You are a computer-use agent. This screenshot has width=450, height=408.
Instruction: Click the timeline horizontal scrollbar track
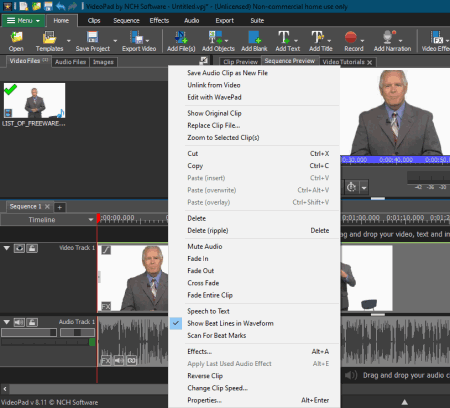coord(89,389)
